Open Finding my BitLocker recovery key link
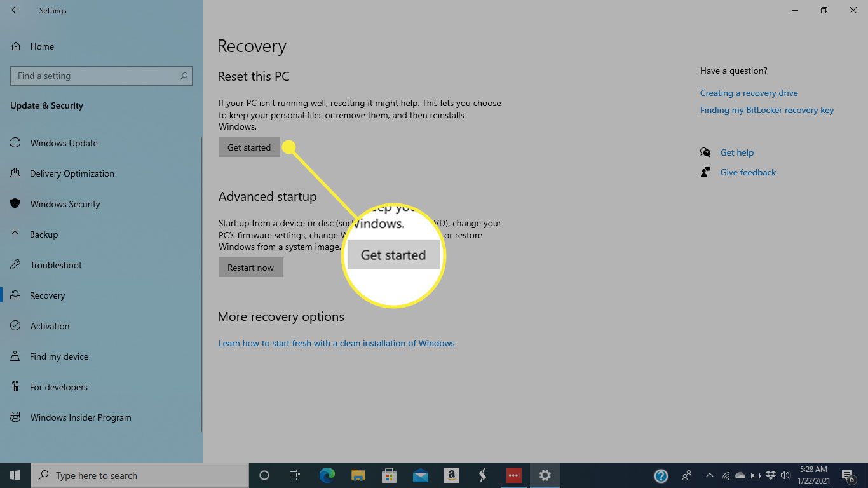This screenshot has width=868, height=488. click(766, 110)
